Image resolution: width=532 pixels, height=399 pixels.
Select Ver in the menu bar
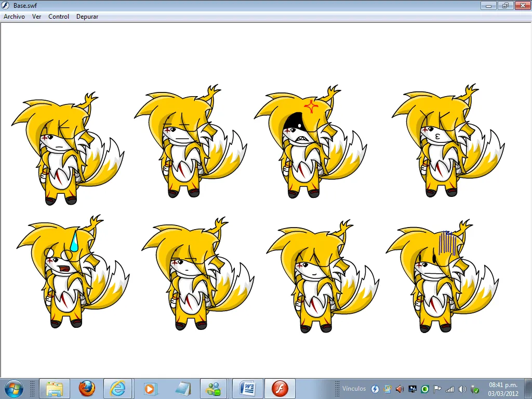click(x=36, y=16)
